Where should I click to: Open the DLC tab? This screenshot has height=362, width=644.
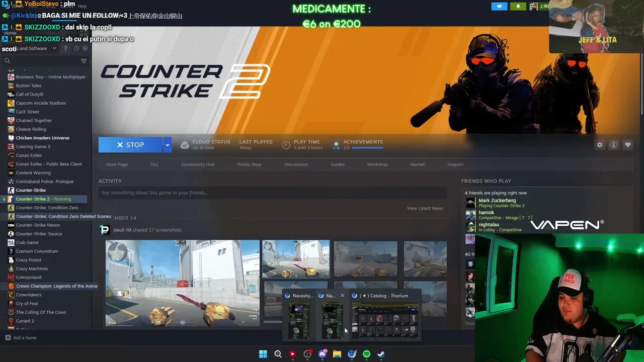pos(154,164)
